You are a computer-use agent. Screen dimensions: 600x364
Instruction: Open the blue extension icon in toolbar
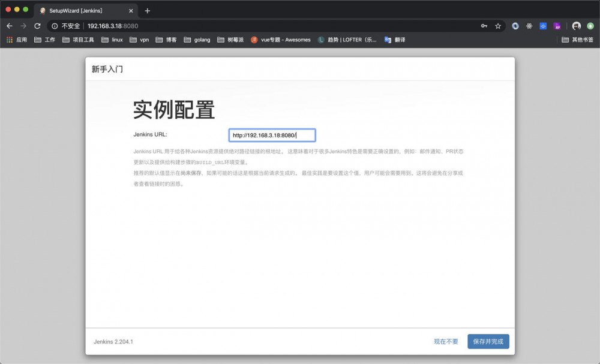coord(542,26)
